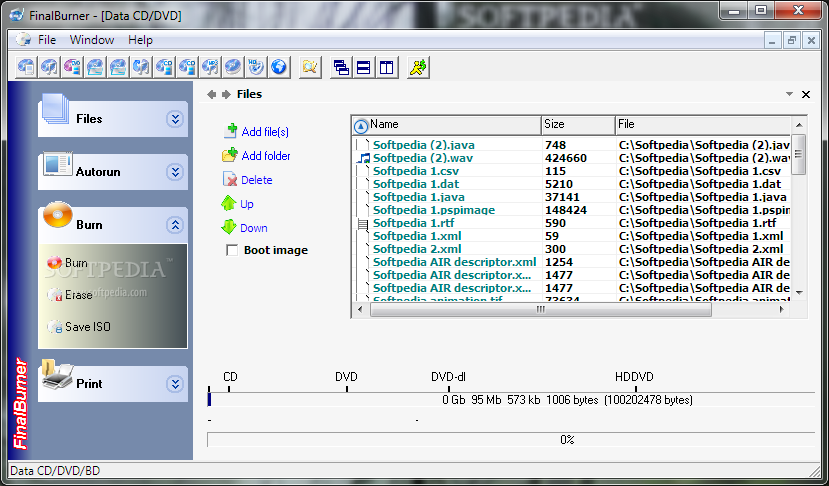The image size is (829, 486).
Task: Click the size value 424660
Action: [x=566, y=158]
